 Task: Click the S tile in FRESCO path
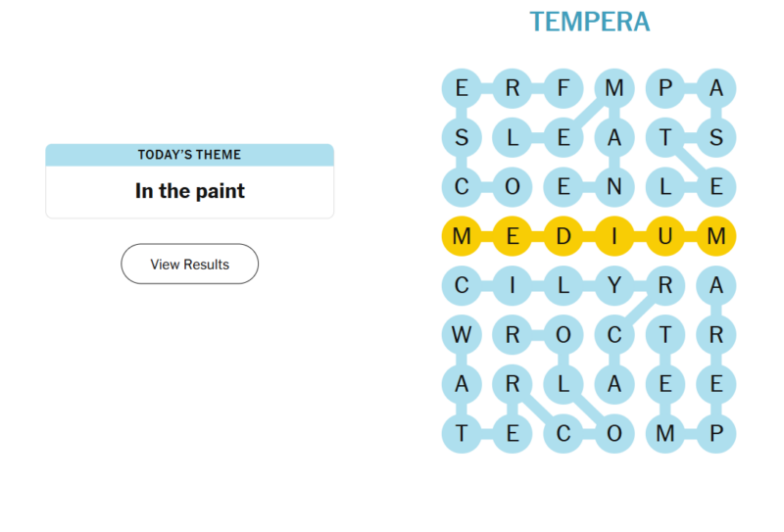[x=462, y=138]
